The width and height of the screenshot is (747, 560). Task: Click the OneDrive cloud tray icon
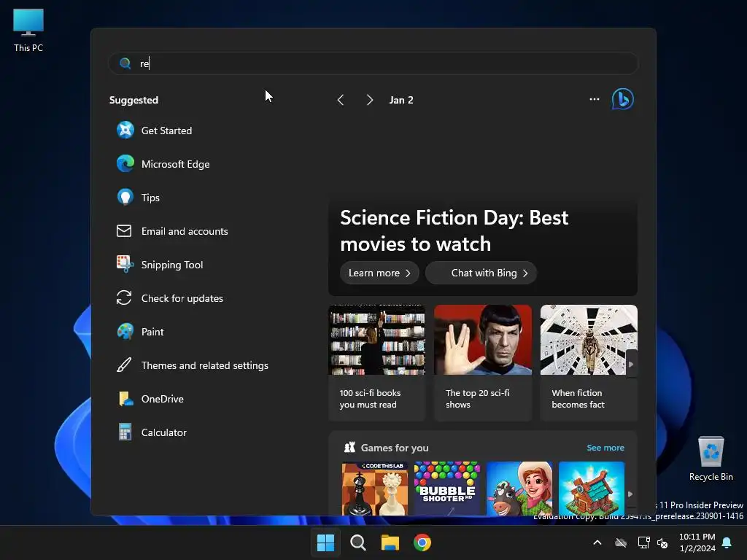coord(620,542)
